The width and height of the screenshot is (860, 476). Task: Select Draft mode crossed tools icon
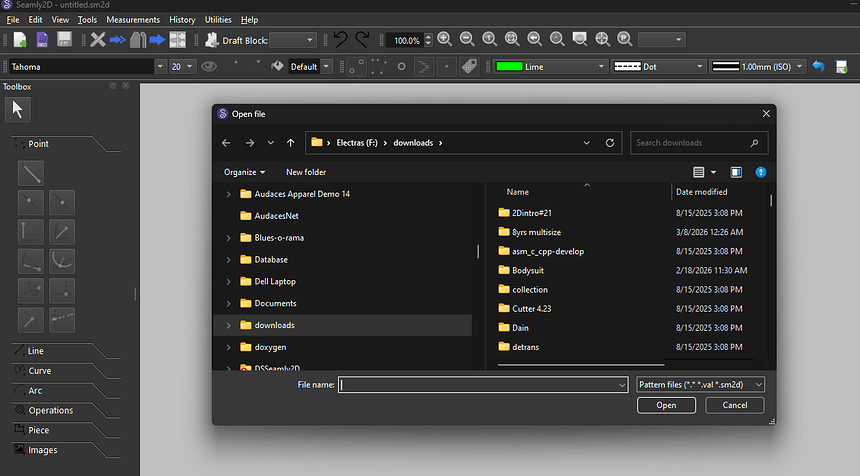click(98, 39)
